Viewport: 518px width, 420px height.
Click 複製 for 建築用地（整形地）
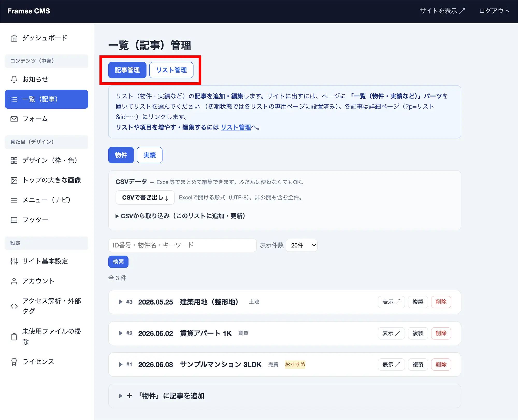pos(418,302)
